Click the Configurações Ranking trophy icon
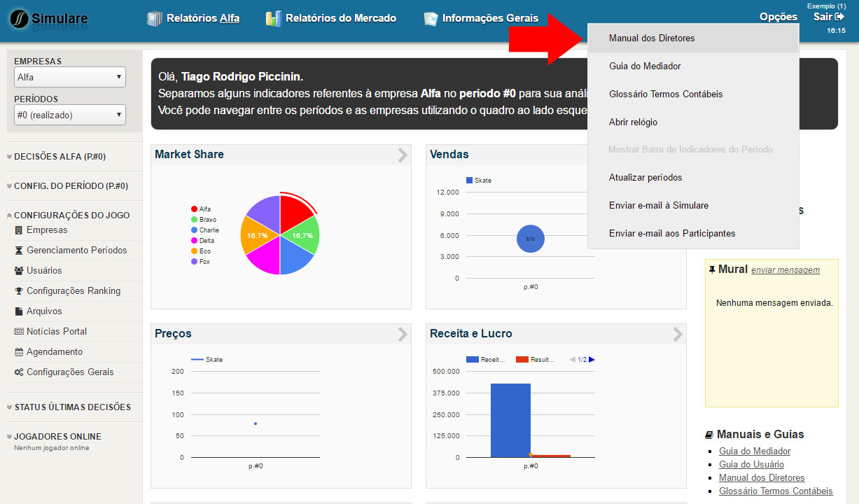This screenshot has width=859, height=504. 19,291
